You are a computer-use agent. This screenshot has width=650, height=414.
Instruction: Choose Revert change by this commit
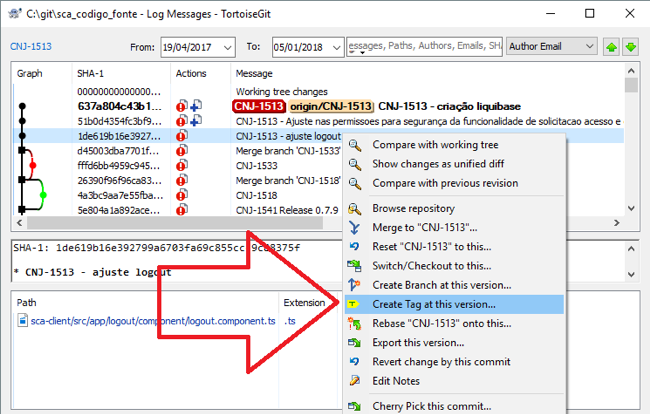pyautogui.click(x=441, y=361)
